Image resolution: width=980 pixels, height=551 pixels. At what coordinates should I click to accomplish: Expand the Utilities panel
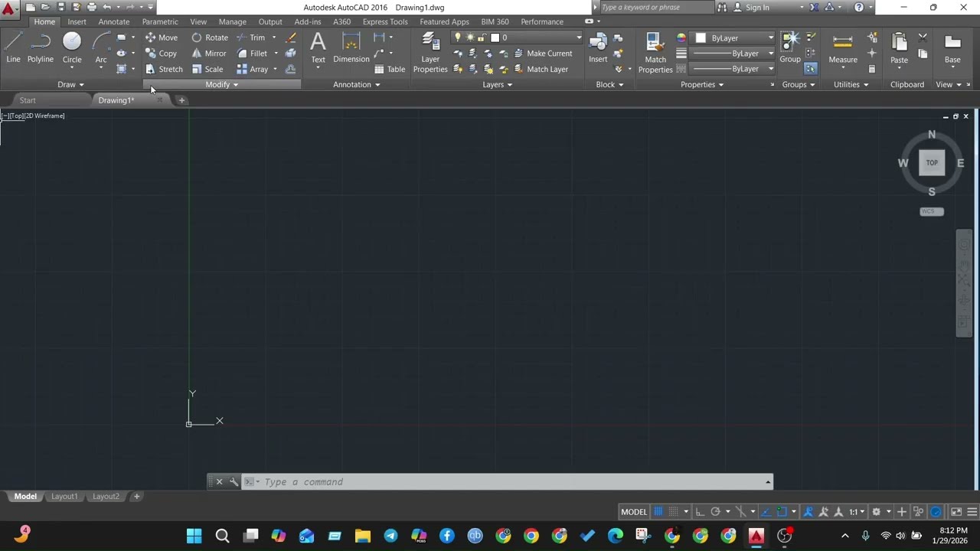pos(851,84)
